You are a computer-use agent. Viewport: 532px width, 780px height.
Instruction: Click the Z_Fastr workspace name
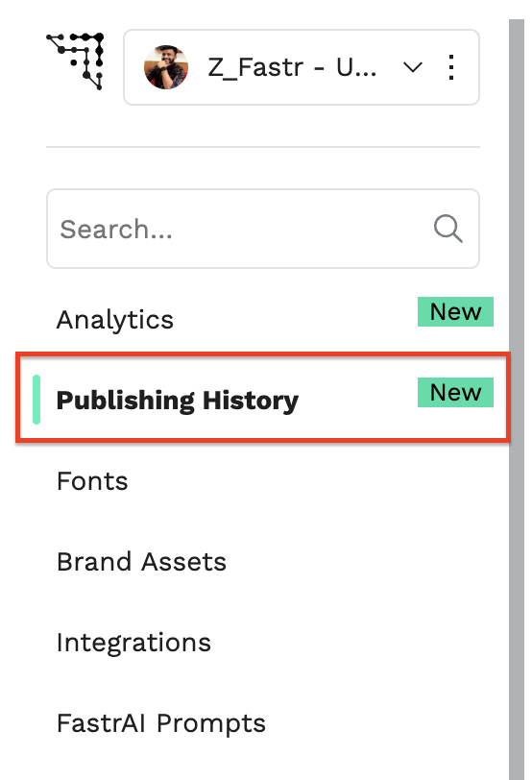tap(292, 67)
